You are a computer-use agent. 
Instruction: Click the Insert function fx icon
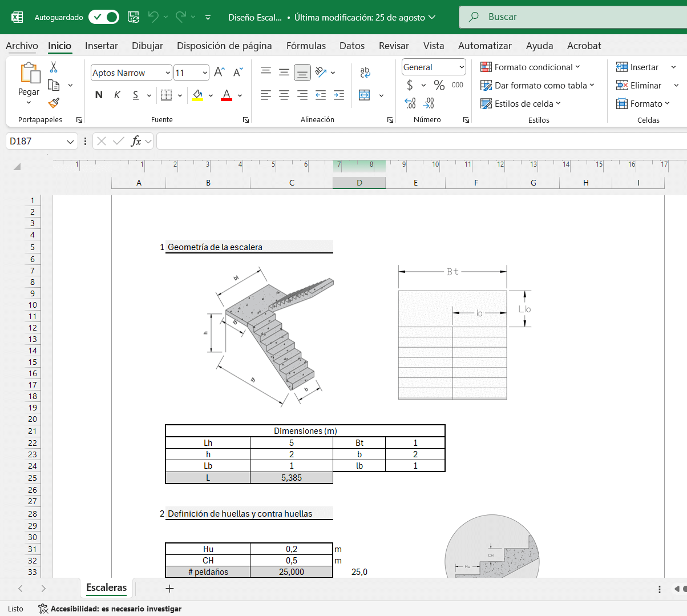pos(136,141)
